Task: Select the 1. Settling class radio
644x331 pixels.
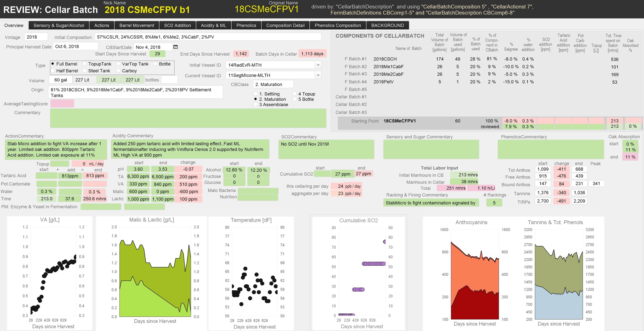Action: coord(256,94)
